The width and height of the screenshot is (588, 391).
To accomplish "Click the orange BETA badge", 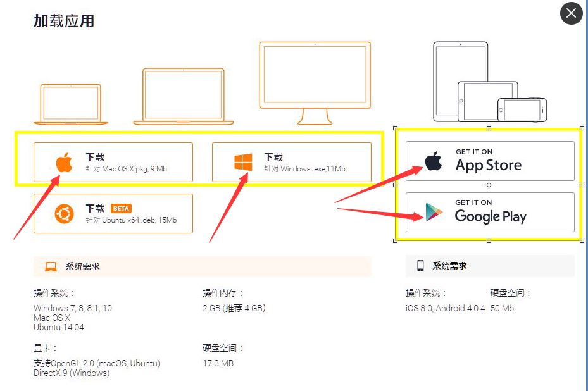I will click(121, 208).
